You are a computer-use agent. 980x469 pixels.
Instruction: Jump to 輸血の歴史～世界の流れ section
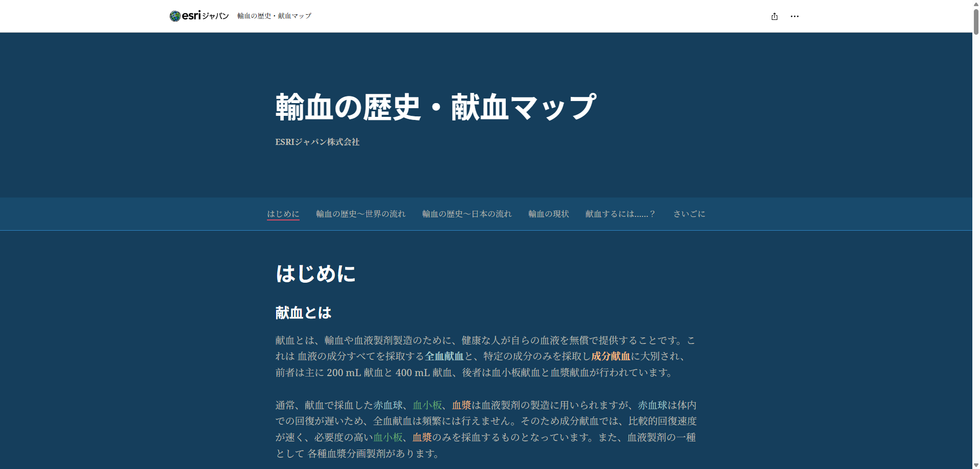coord(360,214)
